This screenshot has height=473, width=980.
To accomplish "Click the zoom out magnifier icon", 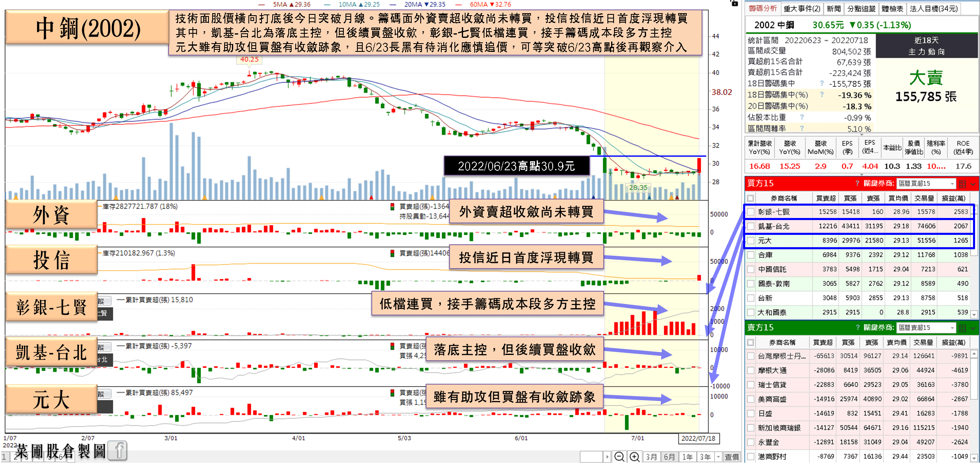I will pos(619,457).
